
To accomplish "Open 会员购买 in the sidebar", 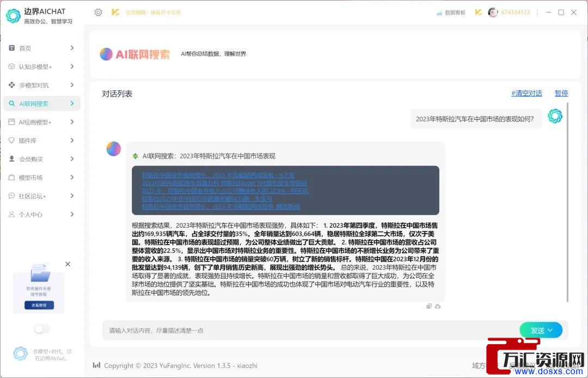I will [42, 159].
